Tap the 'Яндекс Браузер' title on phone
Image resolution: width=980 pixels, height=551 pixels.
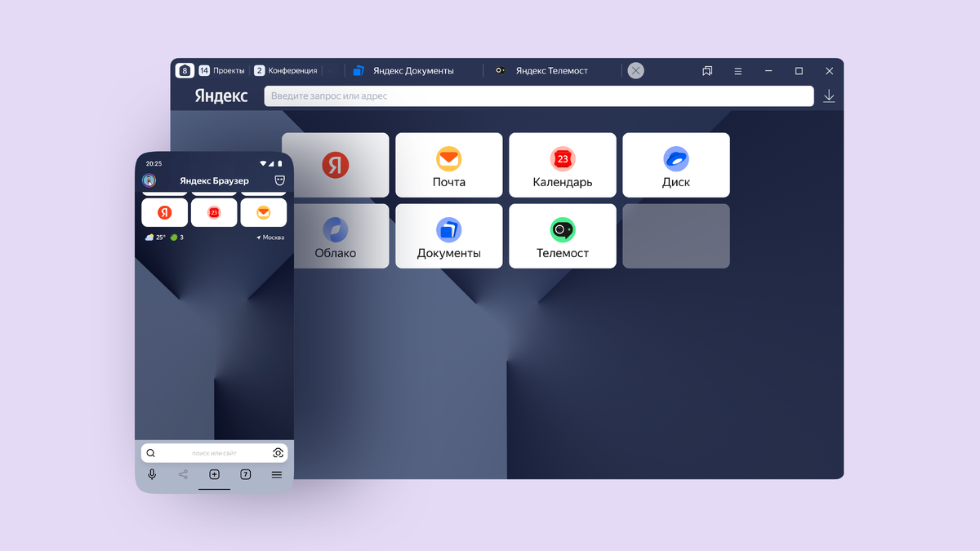coord(214,180)
